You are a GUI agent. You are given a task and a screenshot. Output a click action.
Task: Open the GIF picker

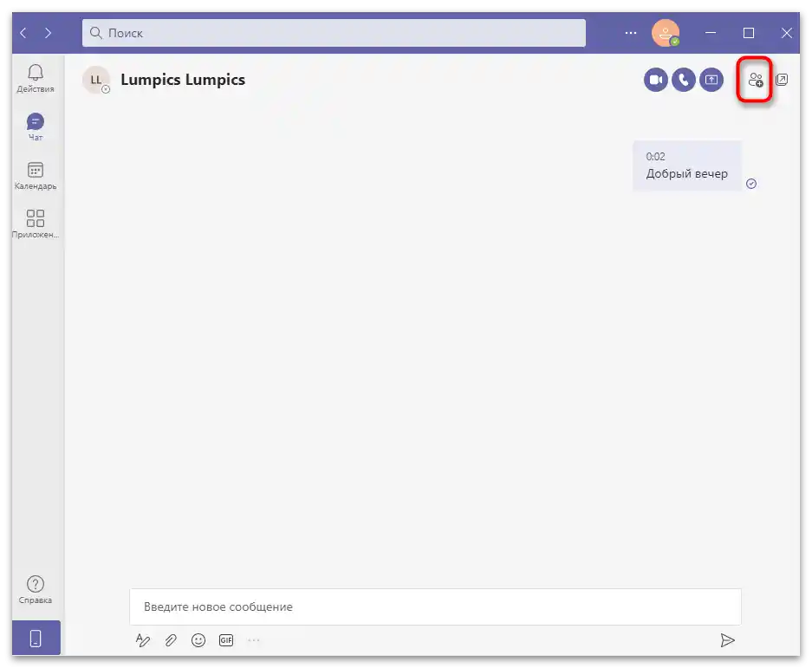[226, 640]
